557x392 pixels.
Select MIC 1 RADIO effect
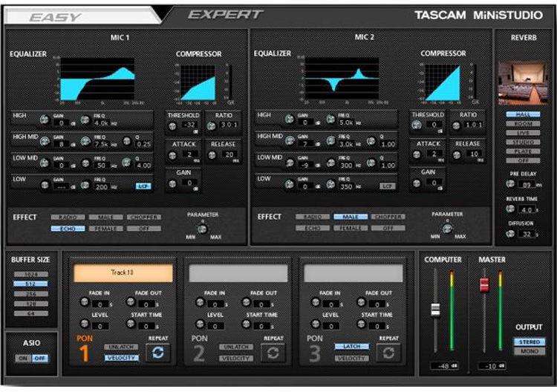[68, 217]
